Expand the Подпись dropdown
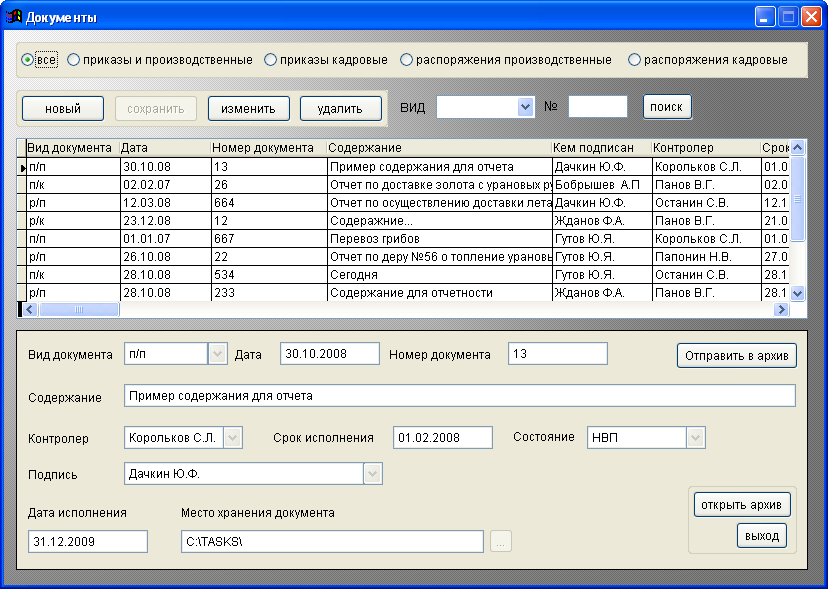 [x=372, y=474]
